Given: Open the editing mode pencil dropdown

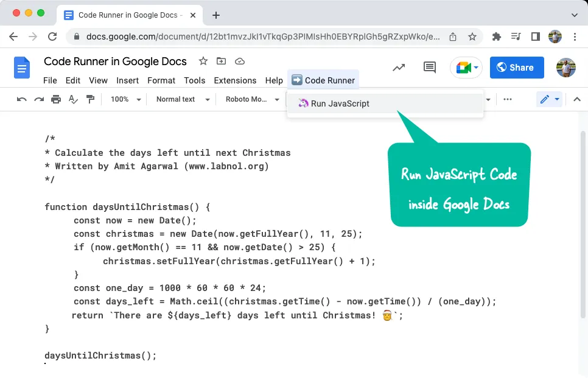Looking at the screenshot, I should [548, 99].
